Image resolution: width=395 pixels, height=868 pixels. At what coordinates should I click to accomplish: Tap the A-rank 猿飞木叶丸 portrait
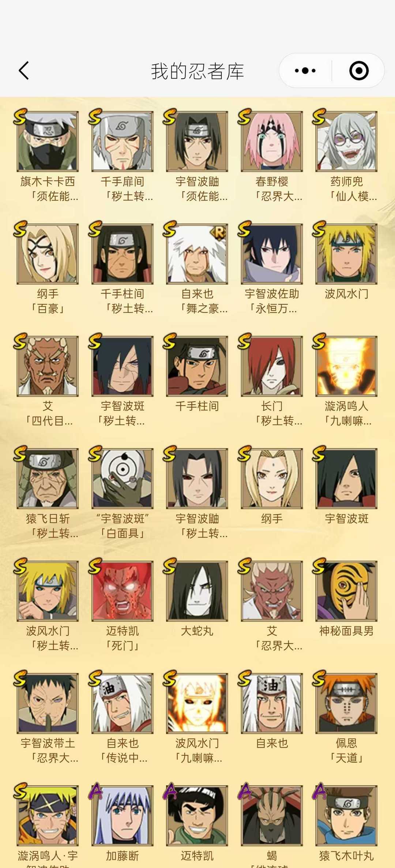[x=346, y=815]
